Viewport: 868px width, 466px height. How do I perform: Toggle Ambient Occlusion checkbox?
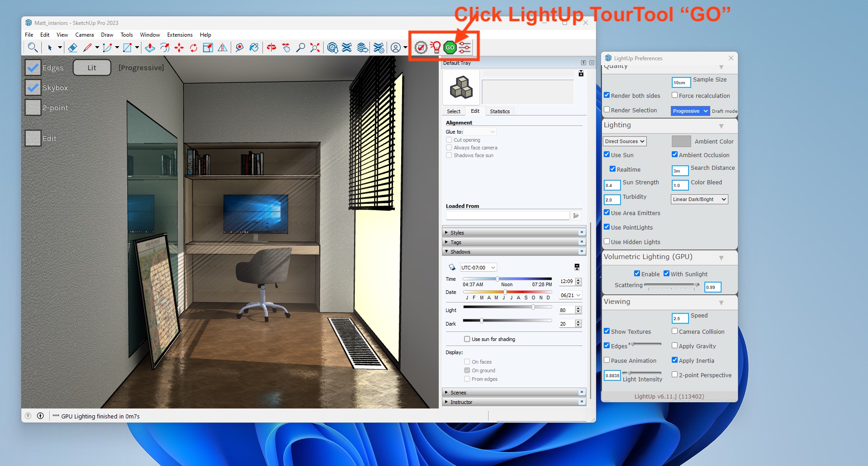pyautogui.click(x=674, y=154)
